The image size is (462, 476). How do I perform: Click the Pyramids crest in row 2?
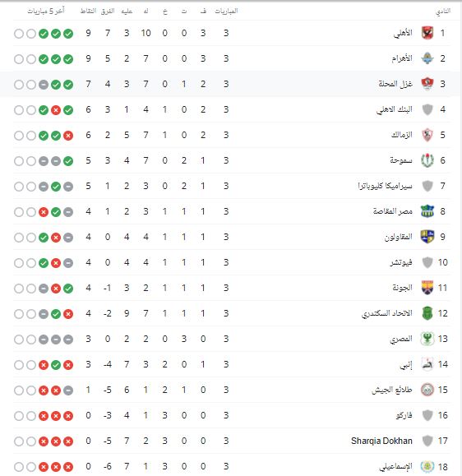tap(427, 58)
